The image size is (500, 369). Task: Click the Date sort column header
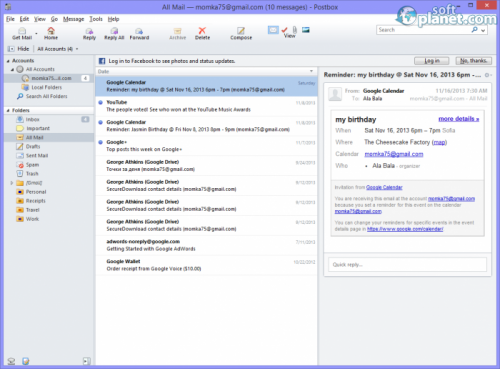(206, 71)
